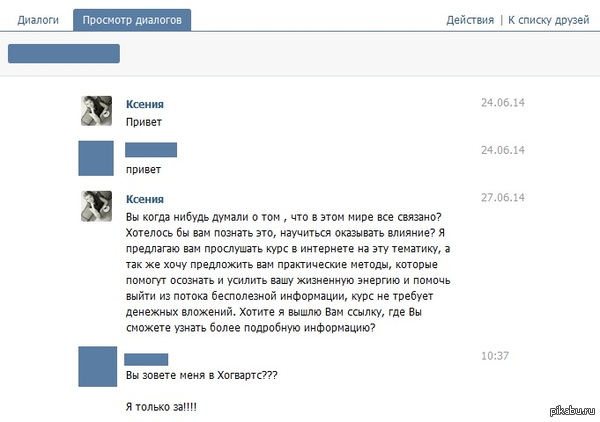Click Ксения's avatar in the first message
Viewport: 600px width, 422px height.
point(96,111)
